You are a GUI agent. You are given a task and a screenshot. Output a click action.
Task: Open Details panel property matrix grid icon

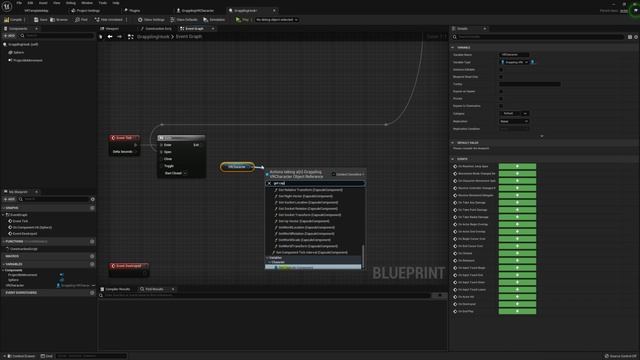[x=630, y=37]
